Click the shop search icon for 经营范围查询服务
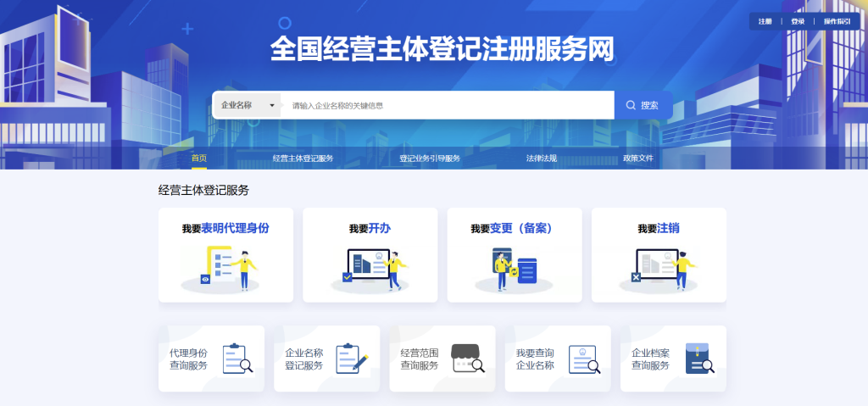Image resolution: width=868 pixels, height=406 pixels. tap(468, 359)
